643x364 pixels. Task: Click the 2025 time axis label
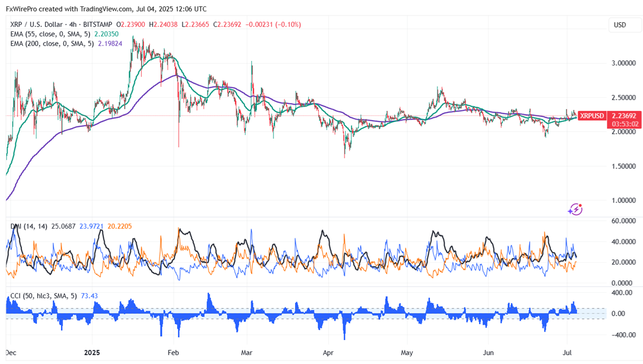pos(92,353)
